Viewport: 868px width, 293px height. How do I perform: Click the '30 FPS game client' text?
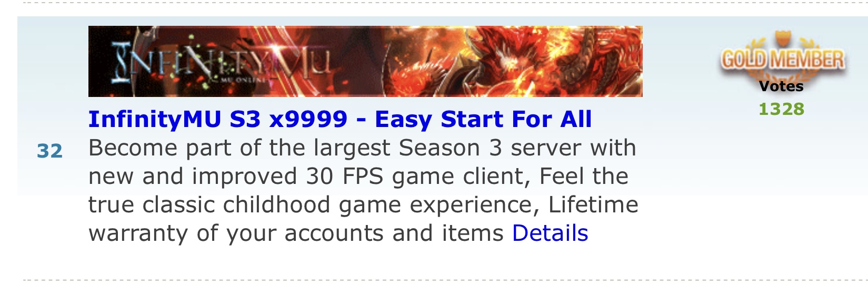[418, 177]
